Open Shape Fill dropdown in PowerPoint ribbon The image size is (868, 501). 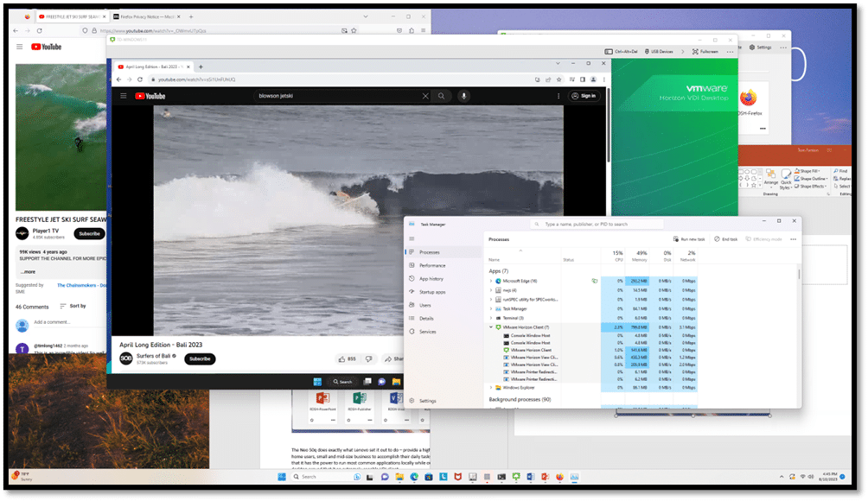pos(807,171)
